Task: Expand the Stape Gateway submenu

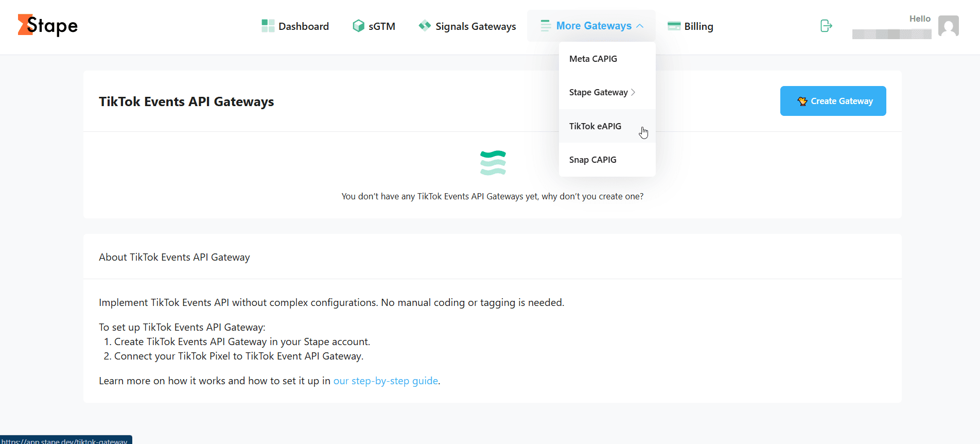Action: pos(607,92)
